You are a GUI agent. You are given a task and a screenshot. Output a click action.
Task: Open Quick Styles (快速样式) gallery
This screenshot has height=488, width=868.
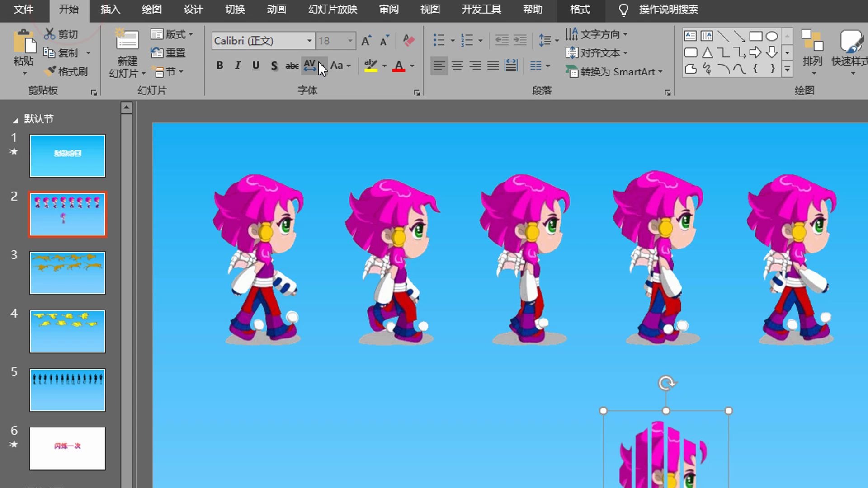tap(849, 52)
